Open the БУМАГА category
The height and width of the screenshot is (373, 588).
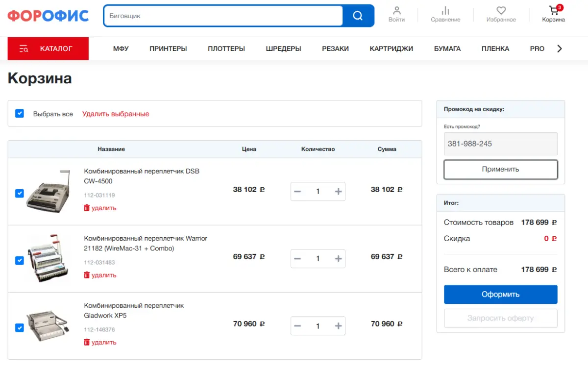pos(447,49)
